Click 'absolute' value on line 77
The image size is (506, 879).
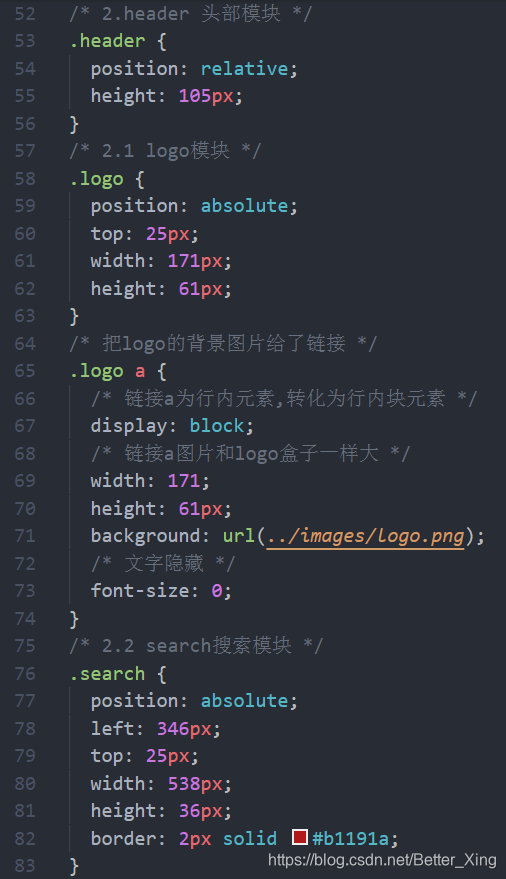tap(244, 701)
